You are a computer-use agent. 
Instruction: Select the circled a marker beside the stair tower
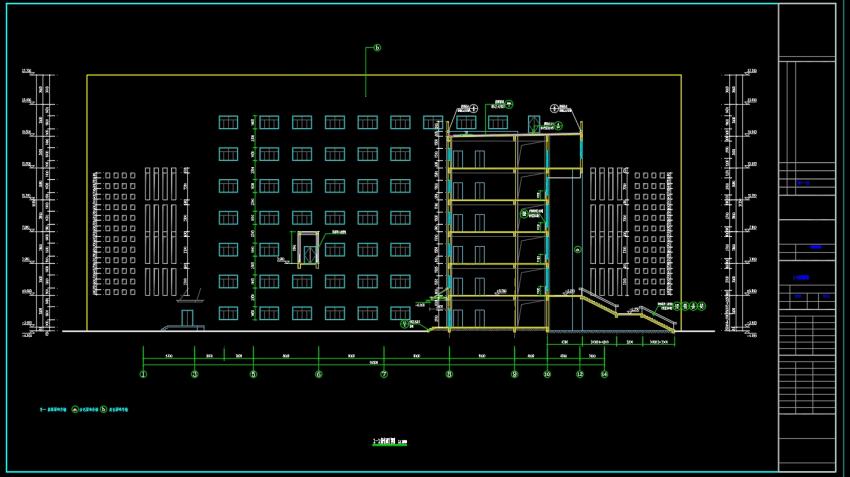point(578,250)
